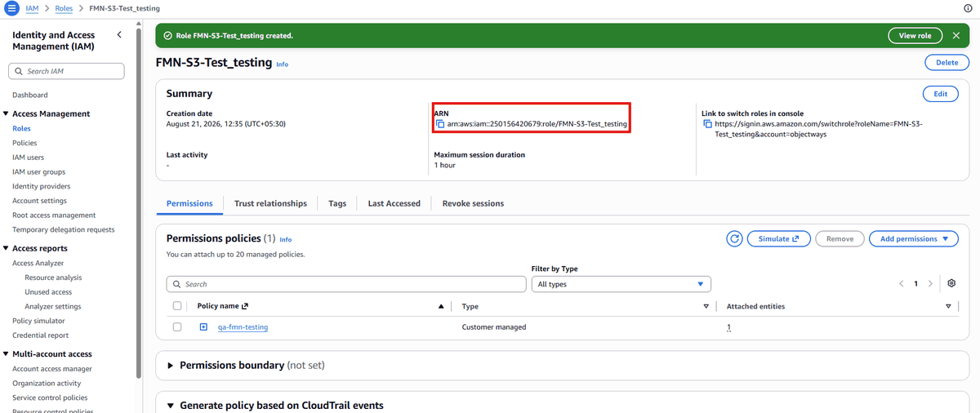Image resolution: width=980 pixels, height=413 pixels.
Task: Click the Simulate button
Action: [x=778, y=238]
